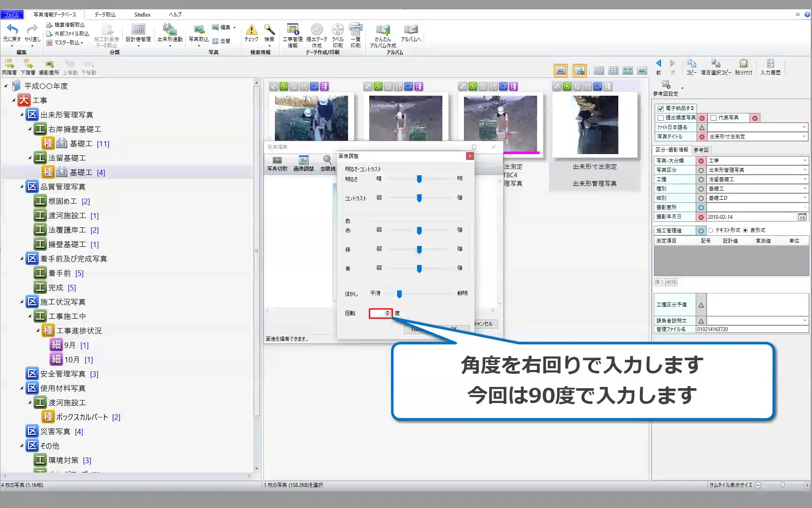The height and width of the screenshot is (508, 812).
Task: Select the テキスト形式 radio button
Action: (x=710, y=230)
